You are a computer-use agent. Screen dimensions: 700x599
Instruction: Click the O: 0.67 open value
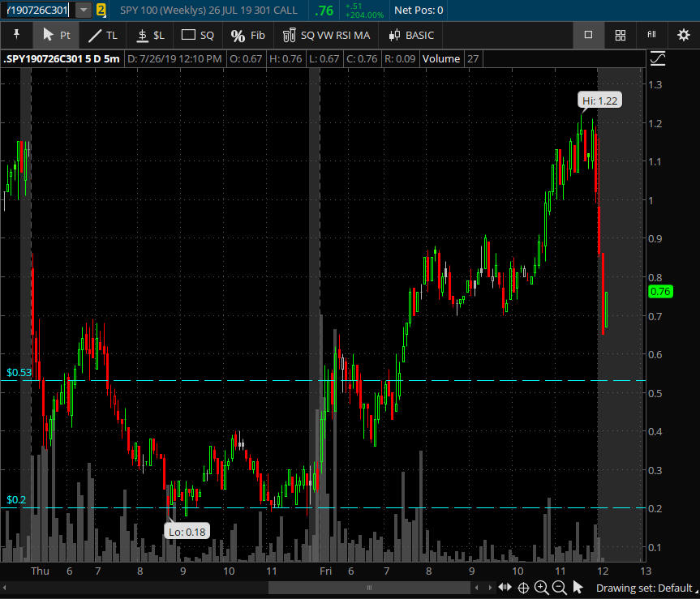(x=246, y=59)
